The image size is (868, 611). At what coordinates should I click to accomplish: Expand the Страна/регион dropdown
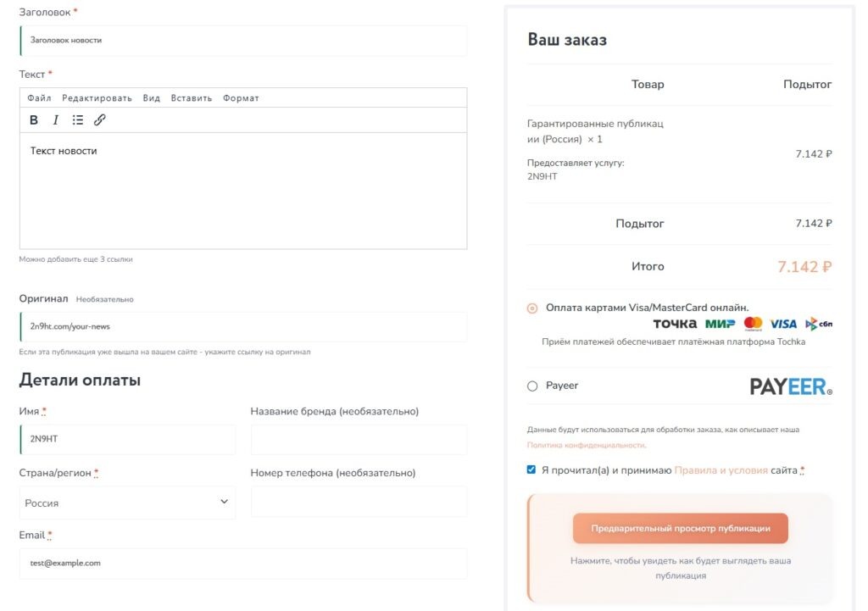[127, 502]
